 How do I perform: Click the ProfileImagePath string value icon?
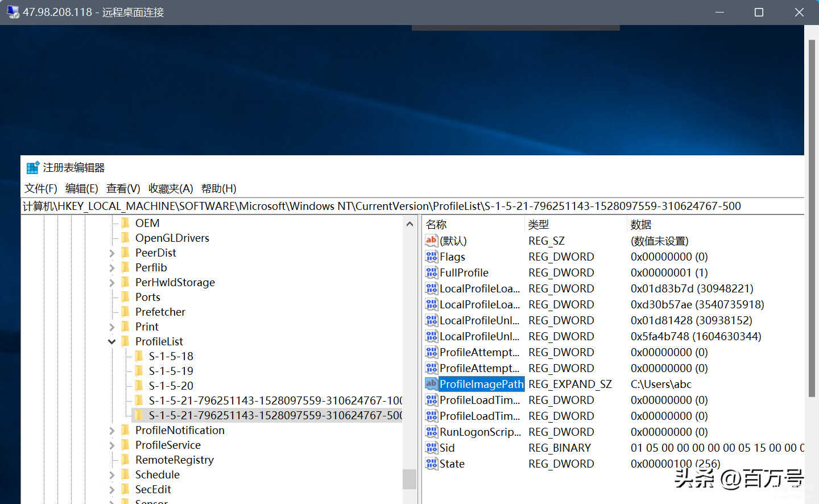pos(431,384)
